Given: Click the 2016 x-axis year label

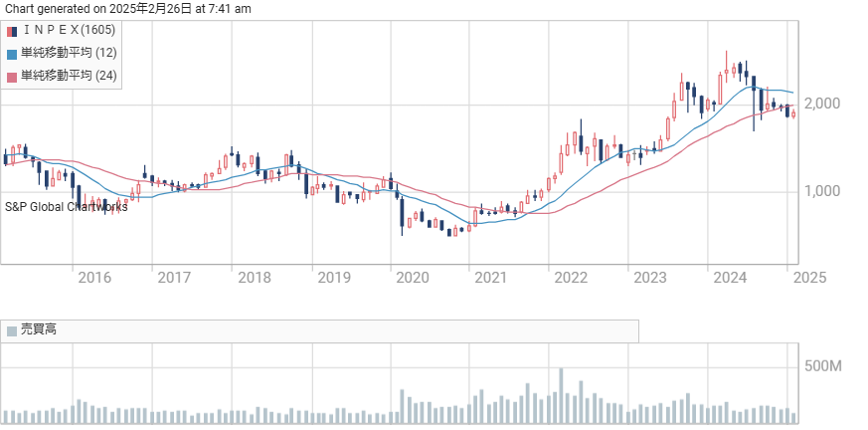Looking at the screenshot, I should coord(94,277).
